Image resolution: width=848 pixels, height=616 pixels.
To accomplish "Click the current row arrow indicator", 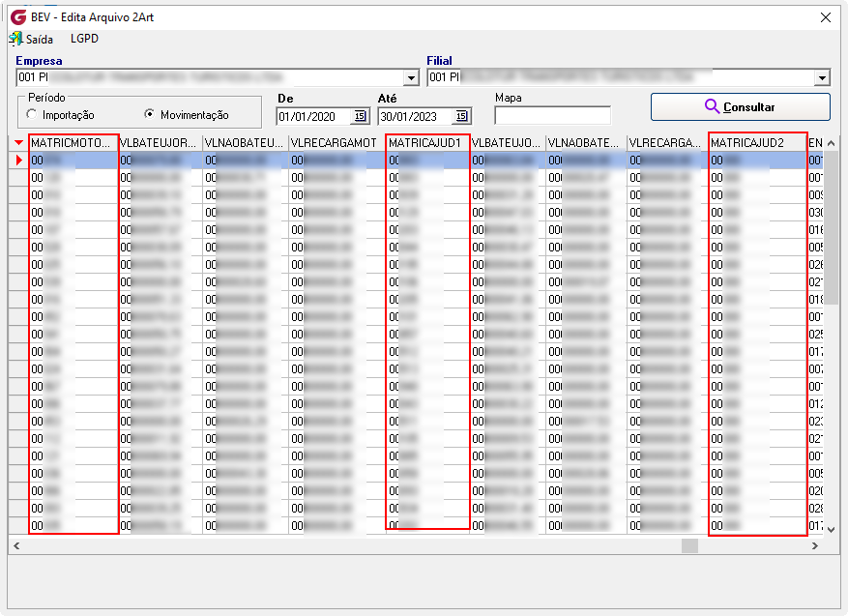I will click(19, 161).
